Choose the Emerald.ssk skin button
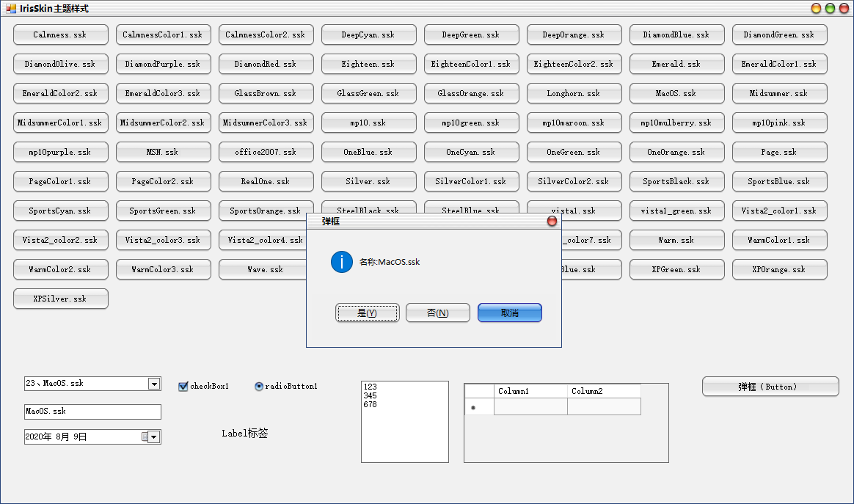 [677, 64]
